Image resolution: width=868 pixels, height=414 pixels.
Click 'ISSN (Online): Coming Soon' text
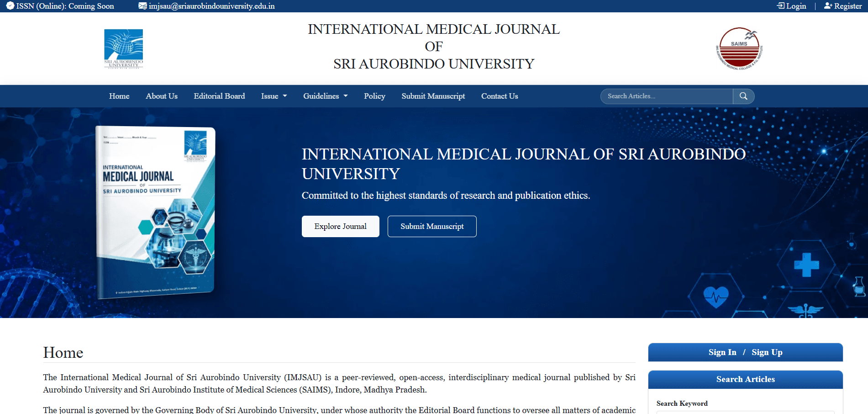point(65,6)
